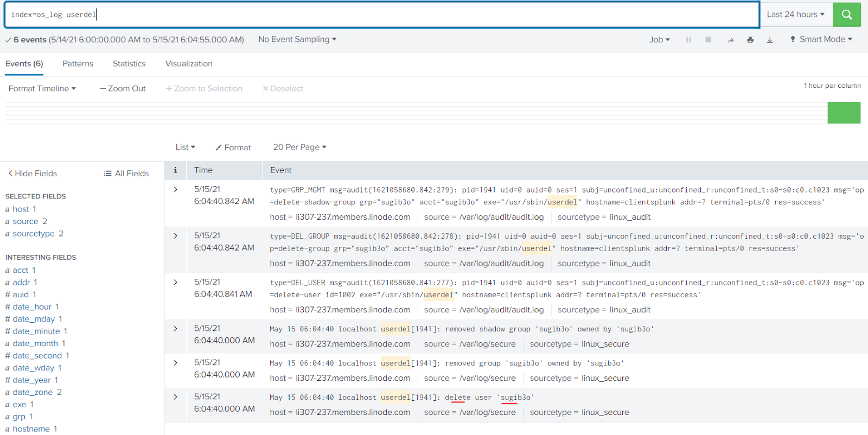Pause the search job
Viewport: 868px width, 435px height.
688,40
